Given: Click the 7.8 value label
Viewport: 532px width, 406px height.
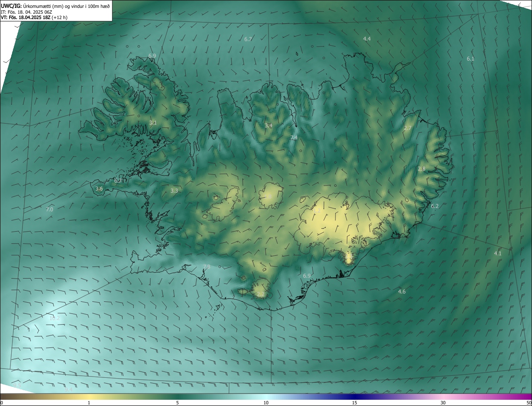Looking at the screenshot, I should coord(206,267).
